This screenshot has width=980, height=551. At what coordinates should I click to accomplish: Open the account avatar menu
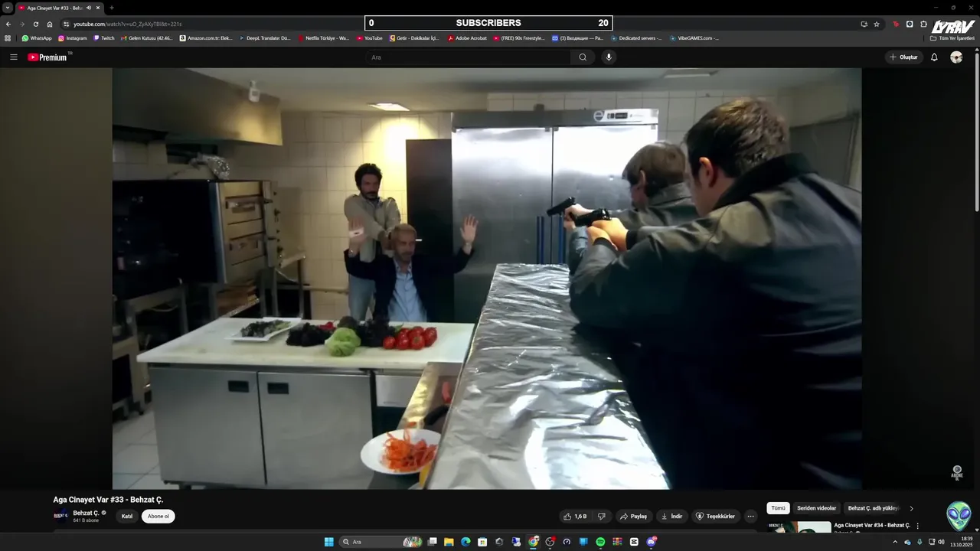pos(956,57)
